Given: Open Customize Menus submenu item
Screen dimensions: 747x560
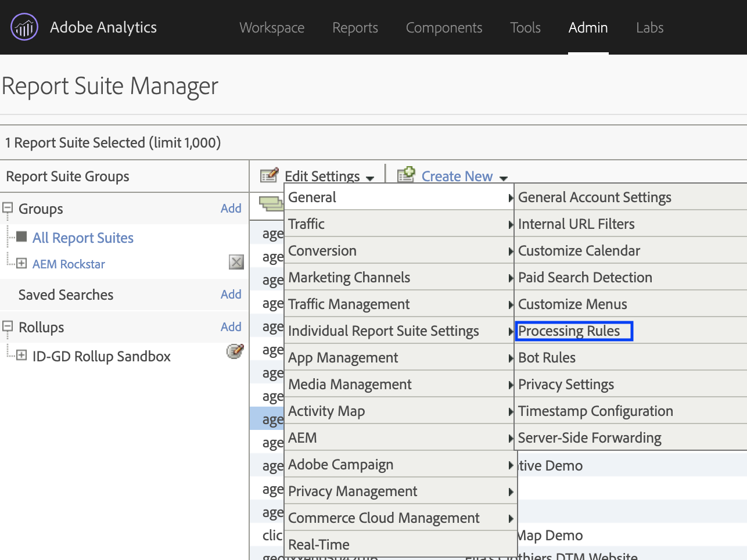Looking at the screenshot, I should pos(631,304).
